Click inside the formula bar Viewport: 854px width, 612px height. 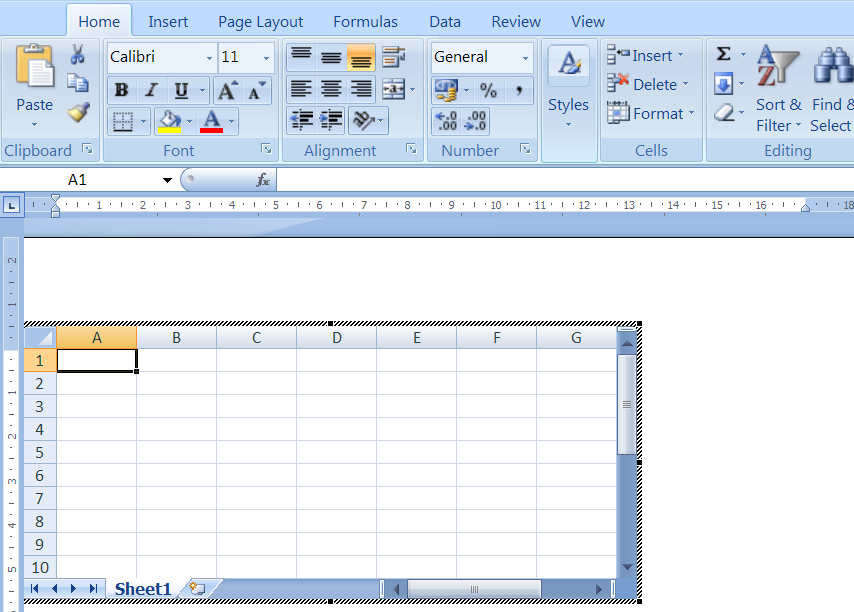pos(565,180)
